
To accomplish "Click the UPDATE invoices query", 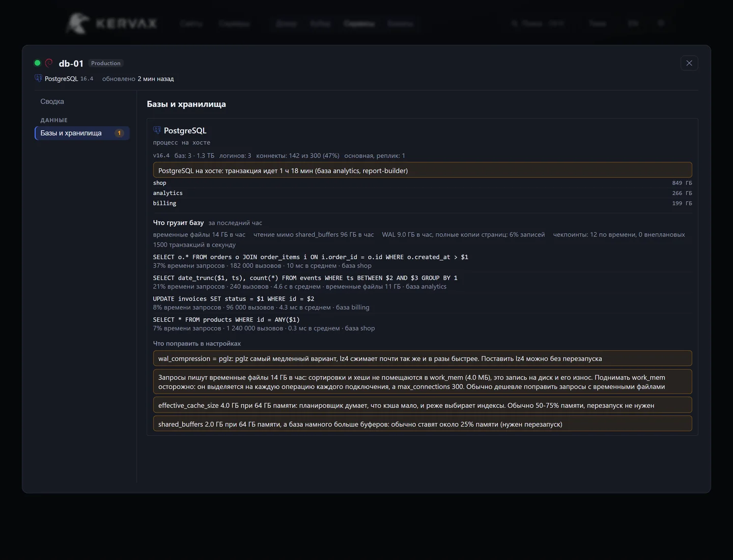I will pyautogui.click(x=234, y=299).
